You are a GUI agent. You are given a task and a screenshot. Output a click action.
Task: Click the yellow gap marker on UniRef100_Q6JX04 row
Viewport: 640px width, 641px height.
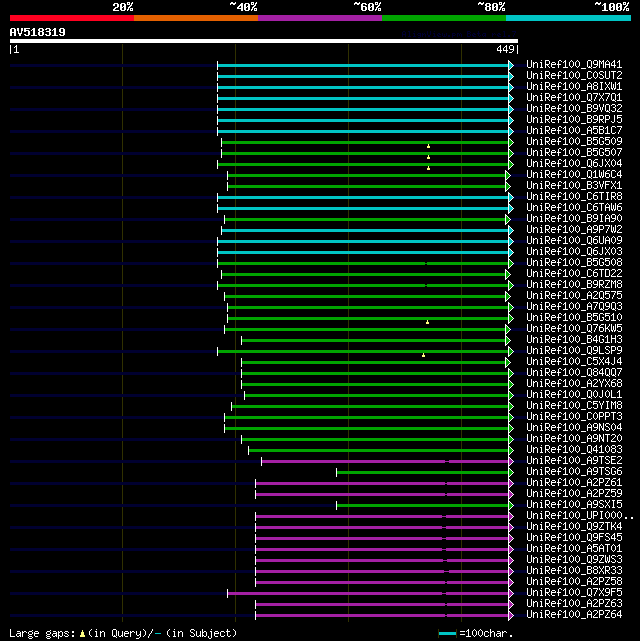point(428,168)
